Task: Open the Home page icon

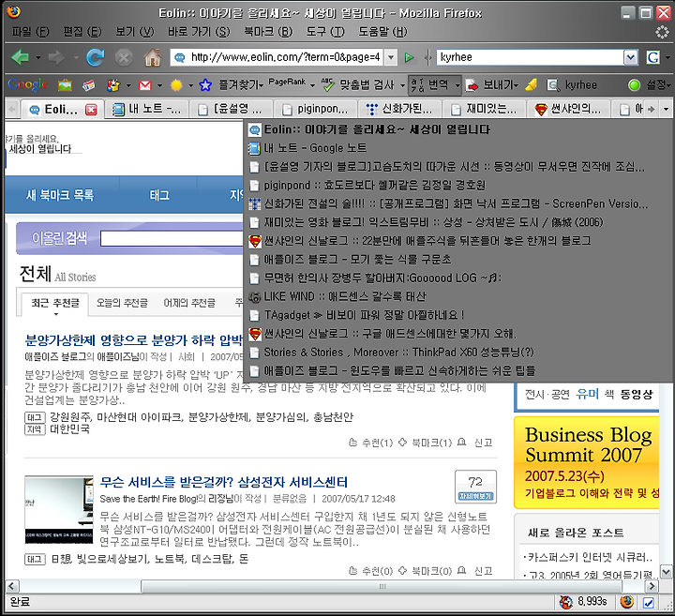Action: click(x=152, y=57)
